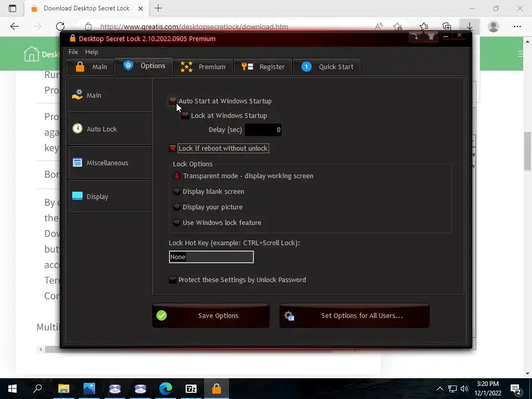532x399 pixels.
Task: Open the File menu
Action: point(73,52)
